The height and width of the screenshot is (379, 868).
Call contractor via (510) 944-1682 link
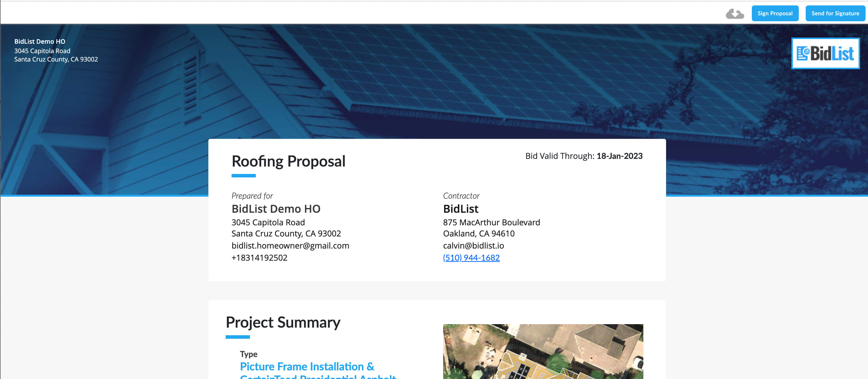(x=471, y=257)
